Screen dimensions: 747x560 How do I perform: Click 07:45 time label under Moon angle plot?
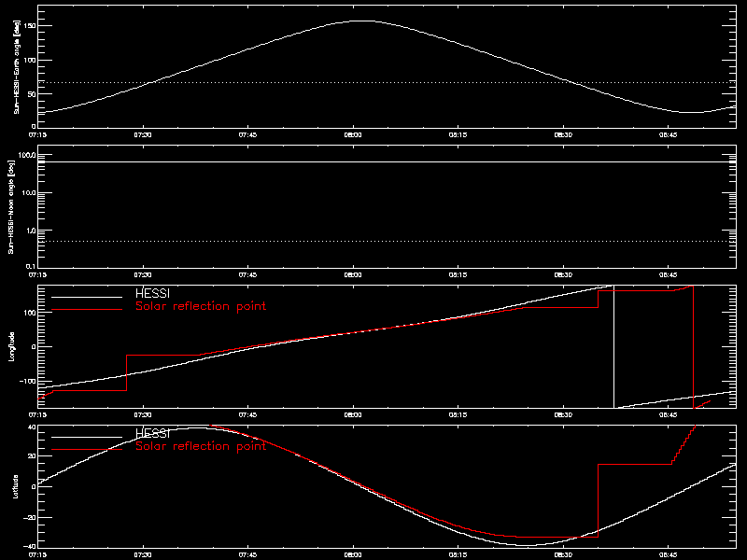(x=247, y=274)
